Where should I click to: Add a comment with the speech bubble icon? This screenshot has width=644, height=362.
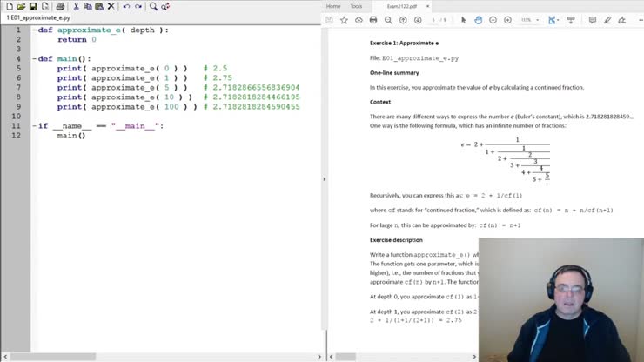(593, 20)
